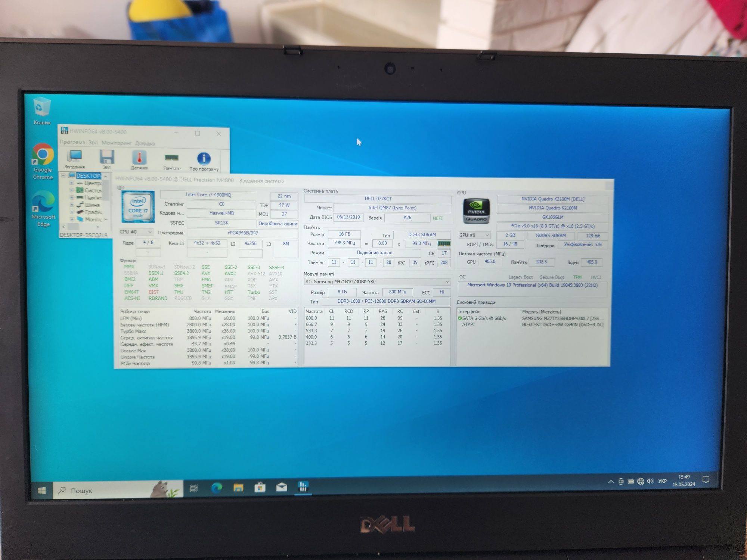Screen dimensions: 747x560
Task: Click the Intel QM87 (Lynx Point) chipset field
Action: point(392,208)
